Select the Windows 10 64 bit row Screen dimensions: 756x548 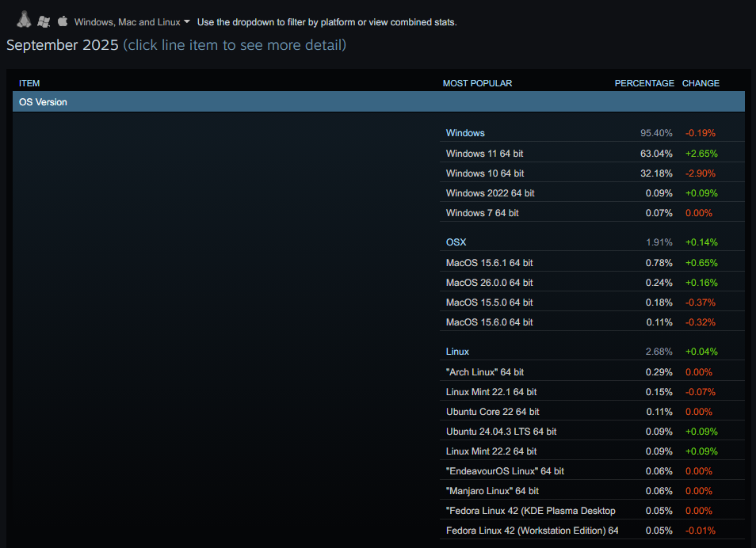[x=592, y=173]
